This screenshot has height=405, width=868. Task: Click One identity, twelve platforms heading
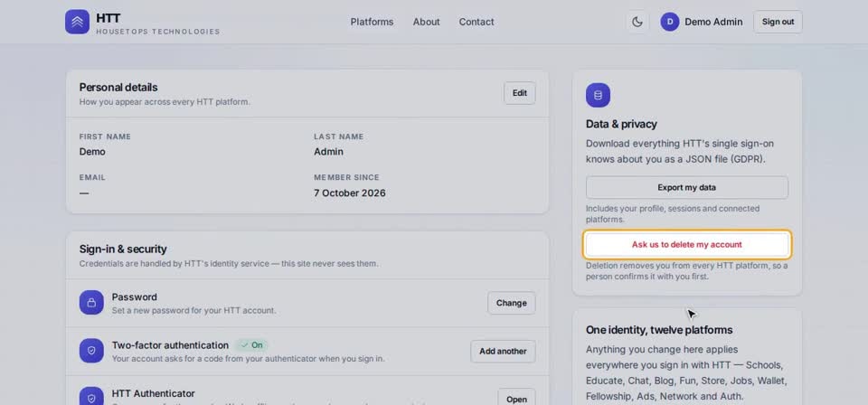(x=659, y=330)
